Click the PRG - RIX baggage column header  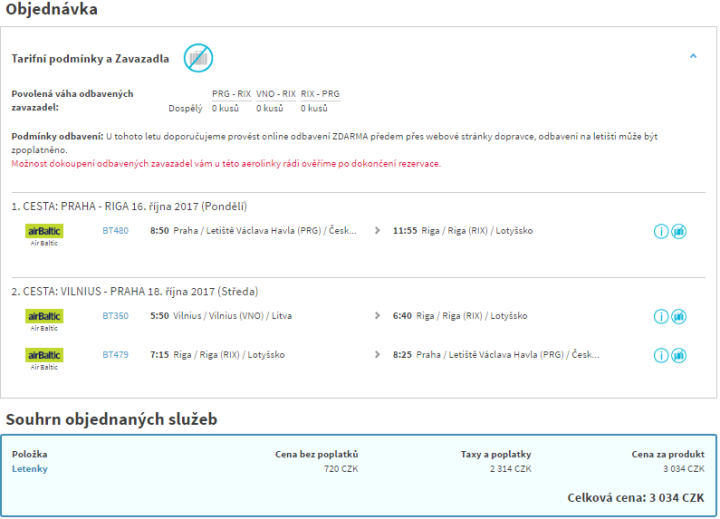tap(231, 93)
